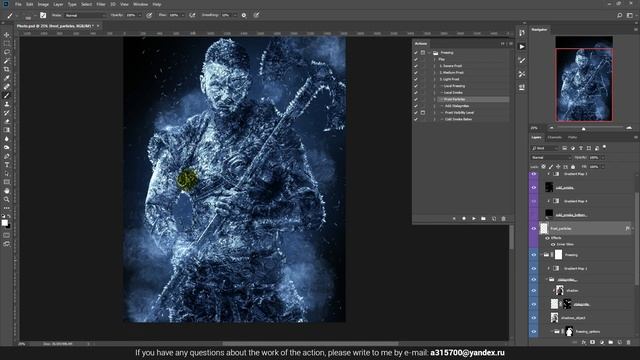This screenshot has width=640, height=360.
Task: Click the foreground color swatch
Action: coord(4,222)
